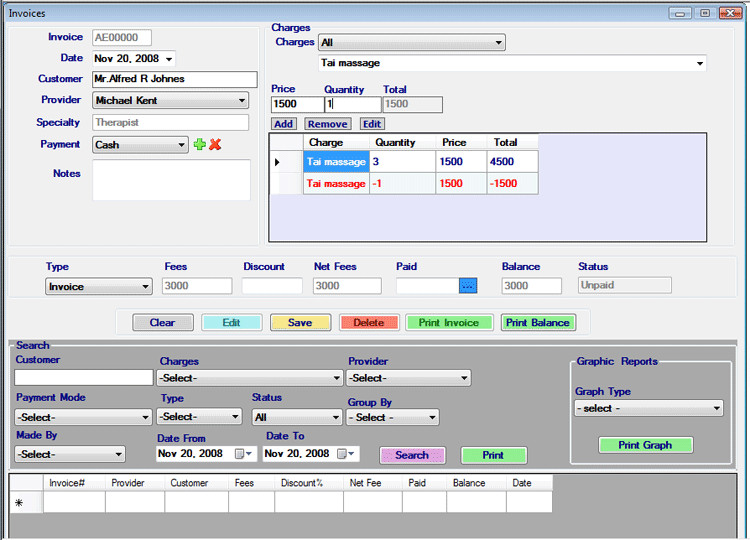Click the Discount% column header
This screenshot has height=540, width=750.
click(x=309, y=483)
